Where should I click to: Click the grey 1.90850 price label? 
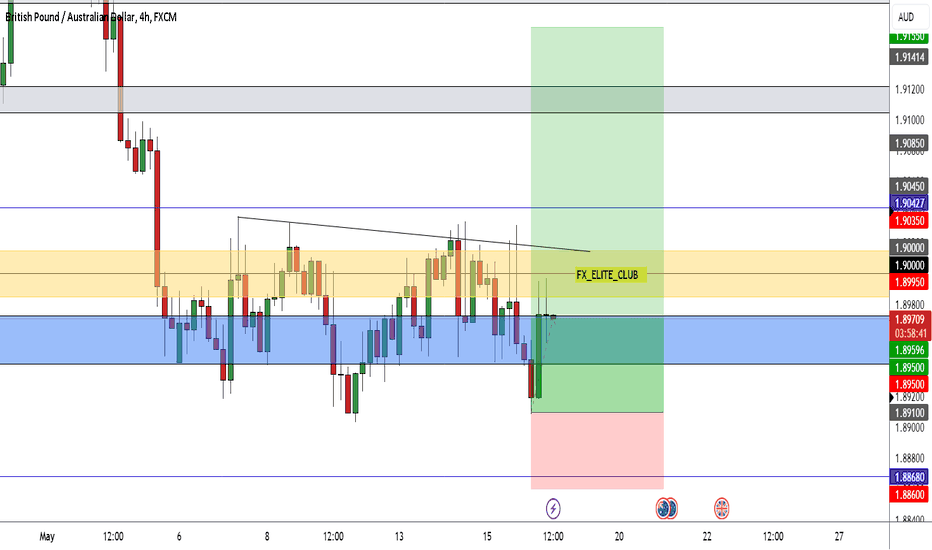909,143
